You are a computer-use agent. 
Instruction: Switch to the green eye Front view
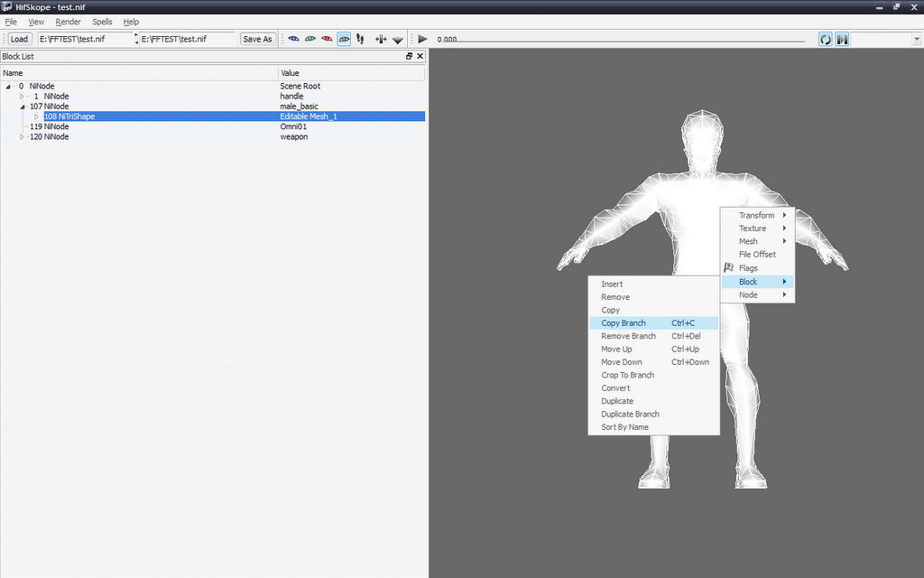310,39
